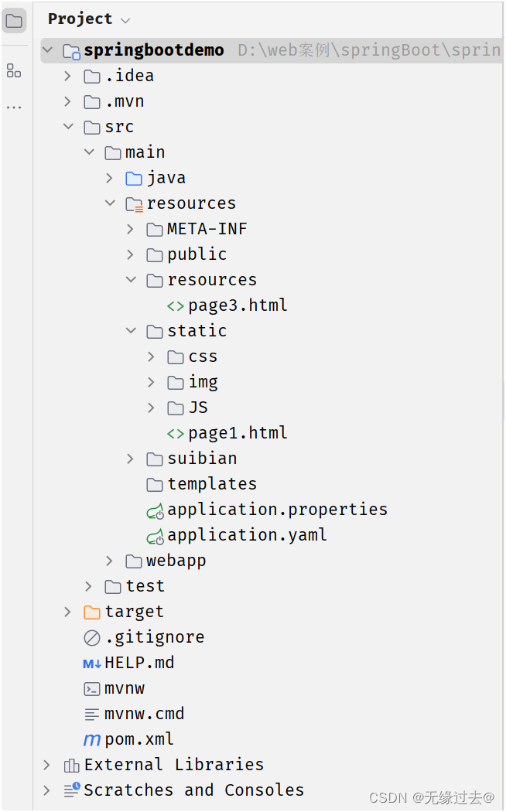Image resolution: width=506 pixels, height=812 pixels.
Task: Select the Maven icon next to pom.xml
Action: 92,739
